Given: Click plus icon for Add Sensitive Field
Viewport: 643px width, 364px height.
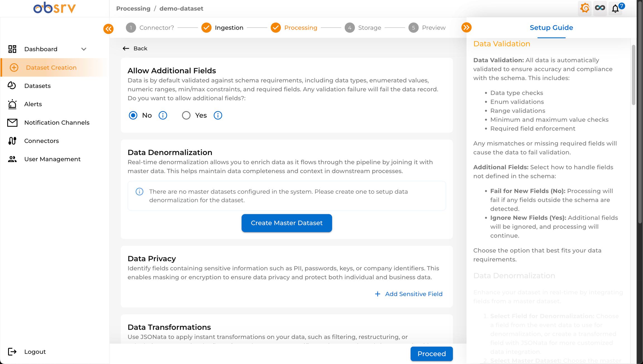Looking at the screenshot, I should [378, 294].
